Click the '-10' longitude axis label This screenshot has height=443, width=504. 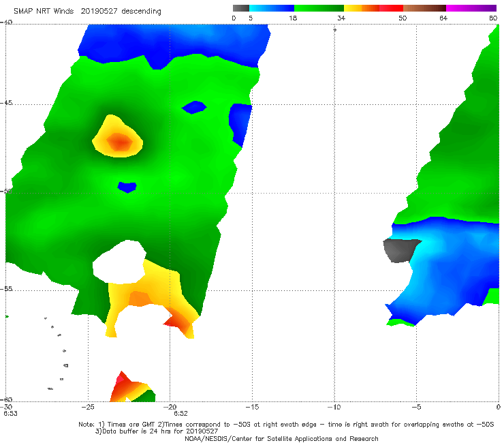[x=334, y=407]
